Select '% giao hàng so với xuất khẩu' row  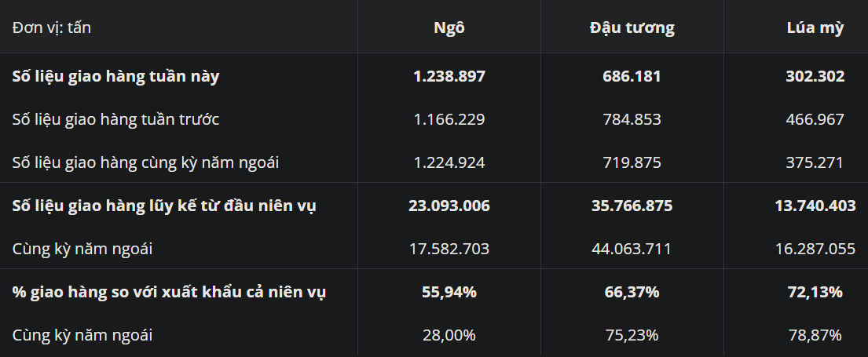click(170, 292)
